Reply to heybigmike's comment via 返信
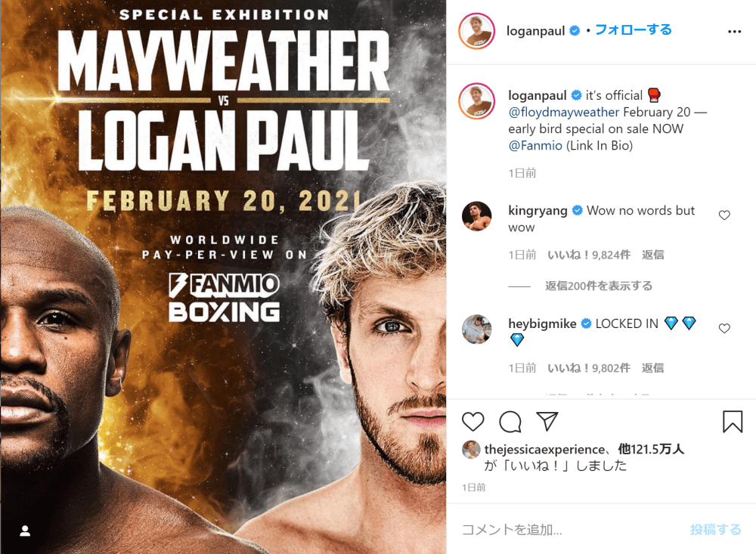Image resolution: width=756 pixels, height=554 pixels. [x=652, y=368]
